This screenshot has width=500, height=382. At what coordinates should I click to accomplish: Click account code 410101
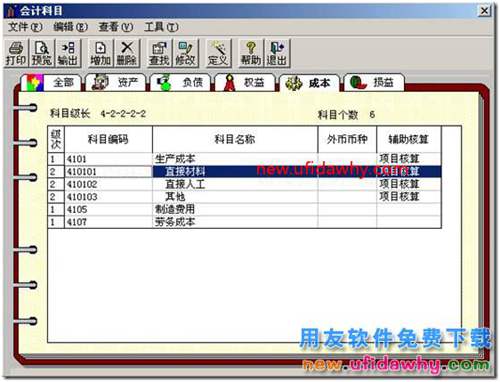tap(108, 172)
